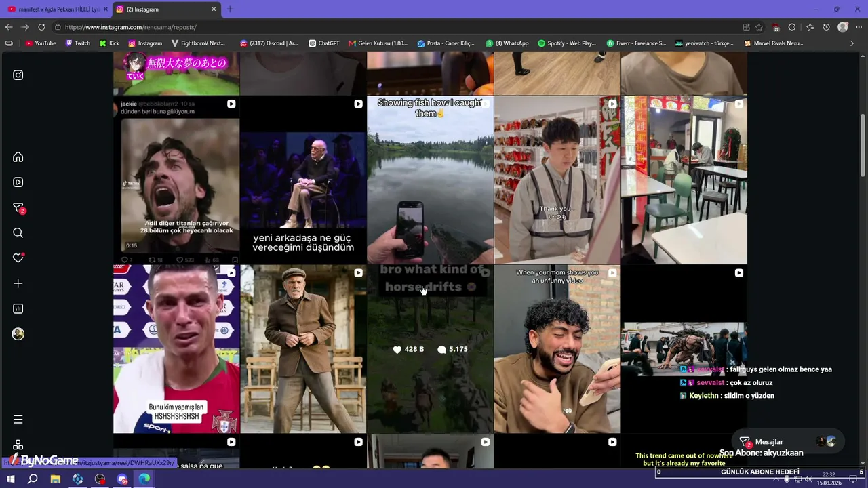Open a new browser tab

click(x=230, y=9)
